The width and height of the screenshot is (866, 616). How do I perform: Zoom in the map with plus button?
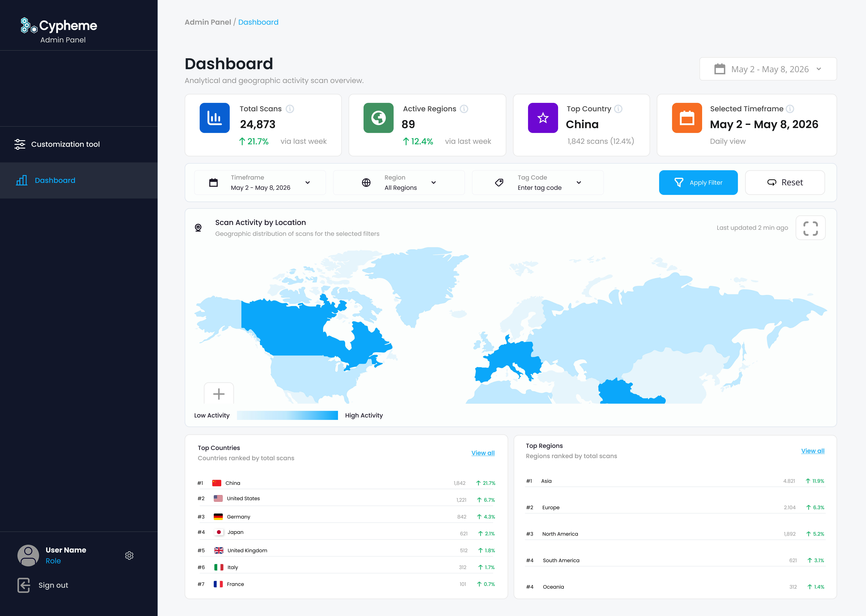click(219, 394)
